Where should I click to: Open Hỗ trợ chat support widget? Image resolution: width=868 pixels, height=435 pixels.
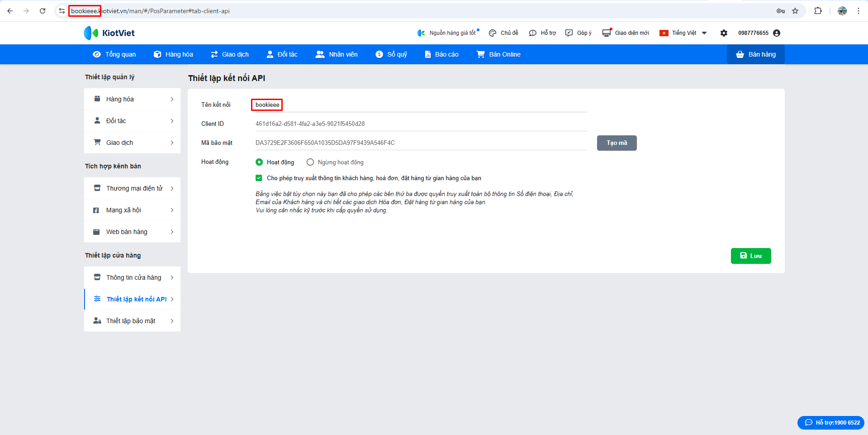tap(830, 422)
